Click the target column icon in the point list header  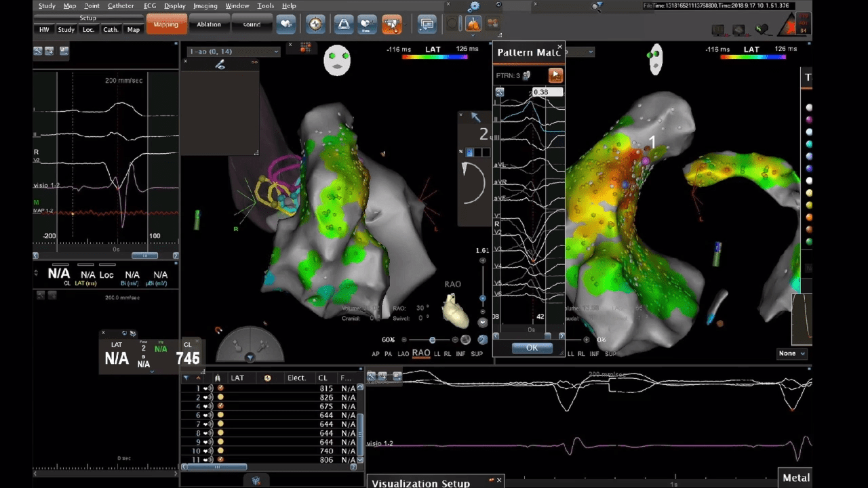[267, 378]
